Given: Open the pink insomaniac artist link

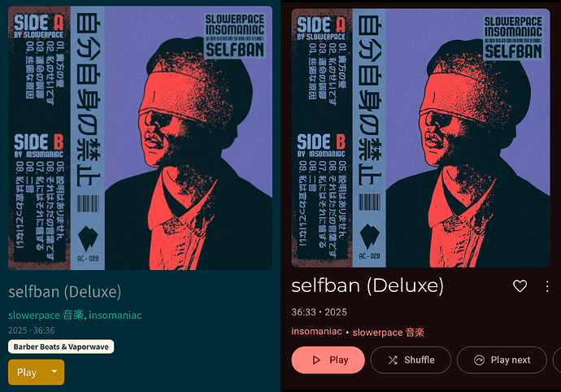Looking at the screenshot, I should click(316, 332).
